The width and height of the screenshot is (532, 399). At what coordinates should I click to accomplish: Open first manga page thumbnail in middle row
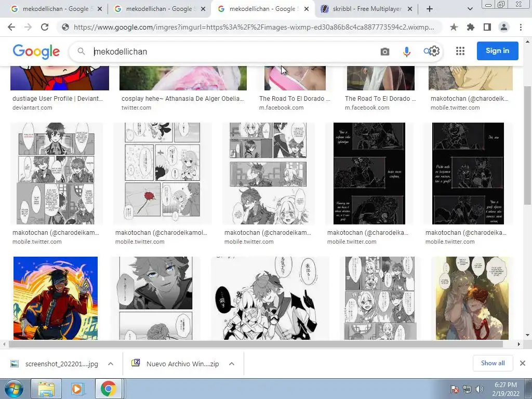(x=56, y=174)
